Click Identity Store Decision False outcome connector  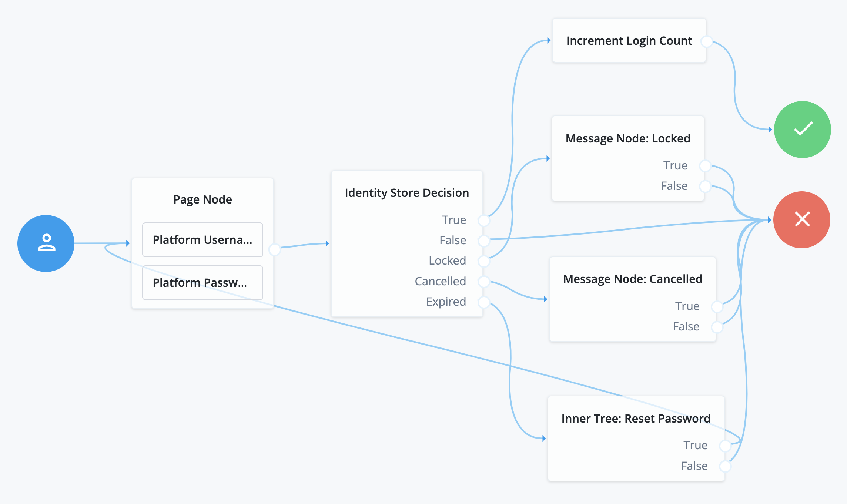483,241
